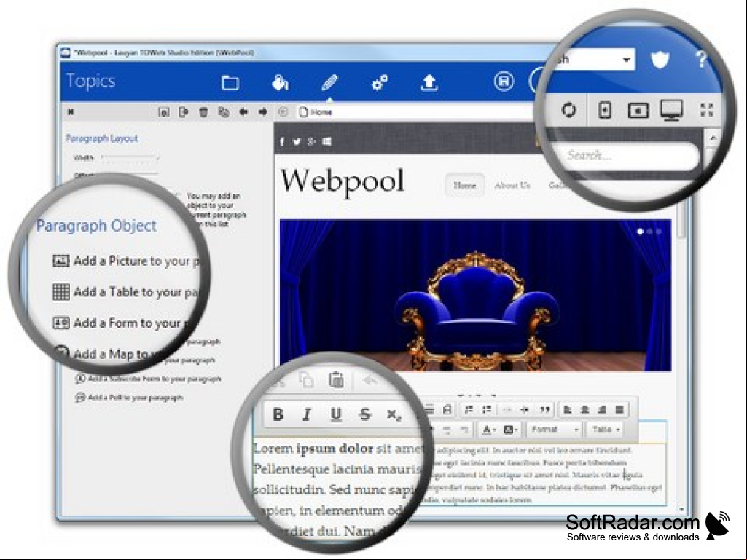Click the upload Publish icon
The width and height of the screenshot is (747, 560).
[429, 83]
